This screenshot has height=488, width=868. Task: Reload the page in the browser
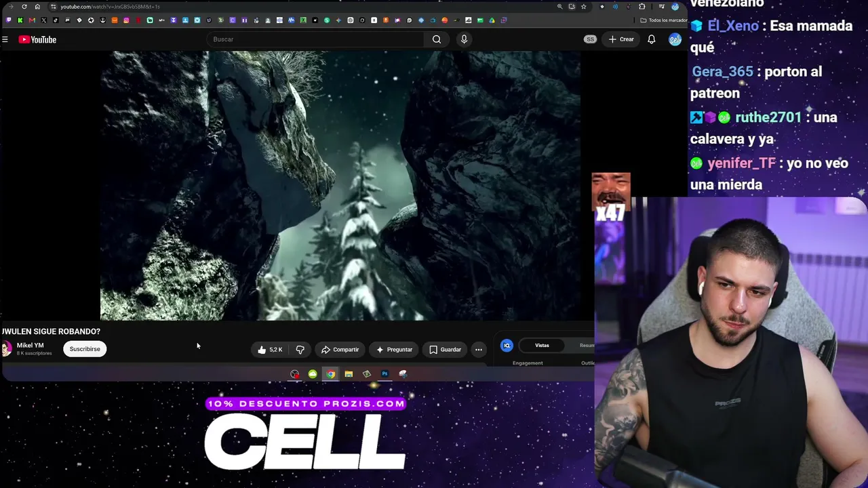(24, 7)
